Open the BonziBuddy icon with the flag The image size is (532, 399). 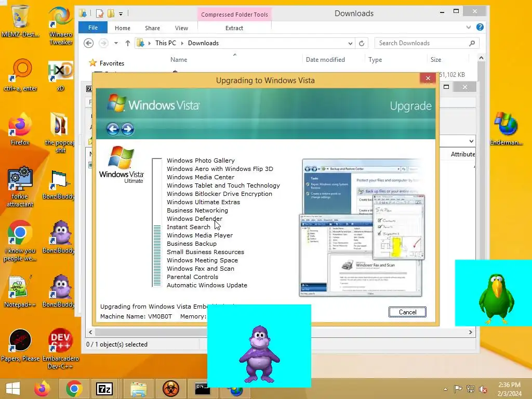click(59, 185)
